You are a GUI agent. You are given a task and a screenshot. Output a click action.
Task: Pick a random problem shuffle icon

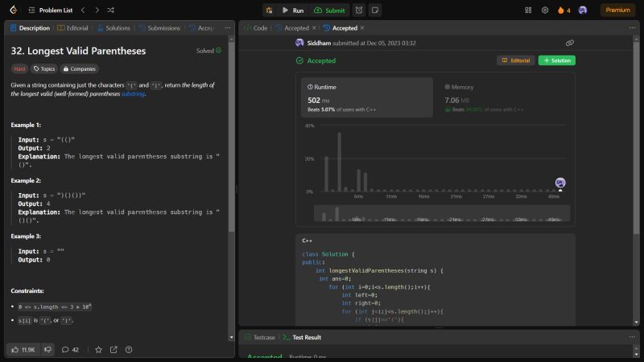click(110, 10)
